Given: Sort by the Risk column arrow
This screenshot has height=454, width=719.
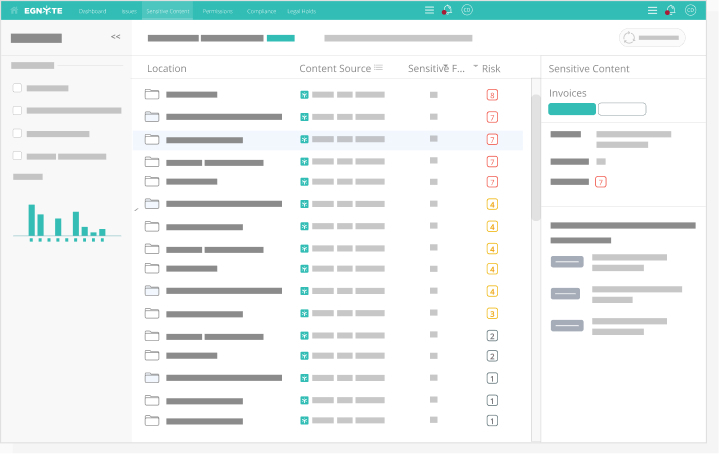Looking at the screenshot, I should (x=476, y=67).
